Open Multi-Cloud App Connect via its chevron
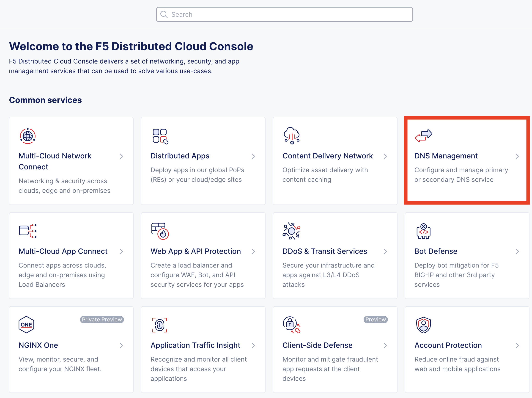Image resolution: width=532 pixels, height=398 pixels. pyautogui.click(x=121, y=252)
